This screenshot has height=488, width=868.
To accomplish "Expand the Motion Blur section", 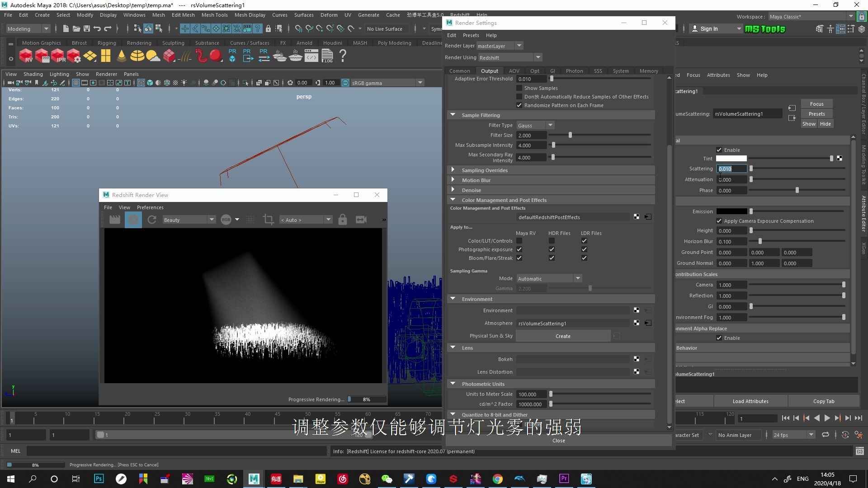I will [x=453, y=180].
